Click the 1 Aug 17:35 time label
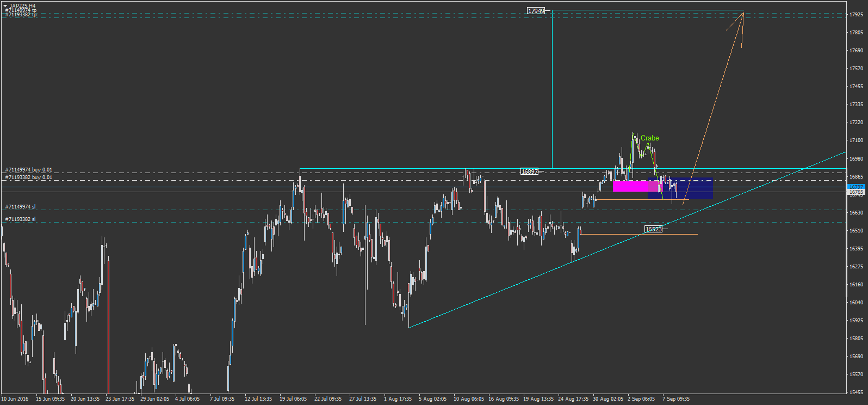The height and width of the screenshot is (405, 868). click(398, 399)
